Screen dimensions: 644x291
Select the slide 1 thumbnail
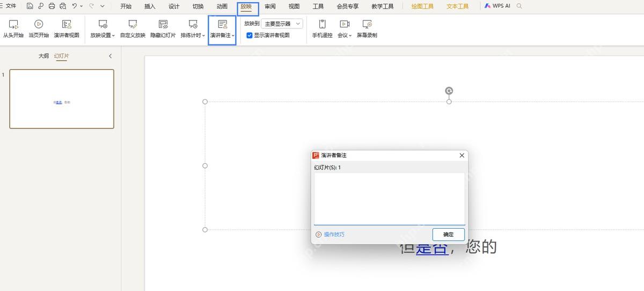[62, 99]
